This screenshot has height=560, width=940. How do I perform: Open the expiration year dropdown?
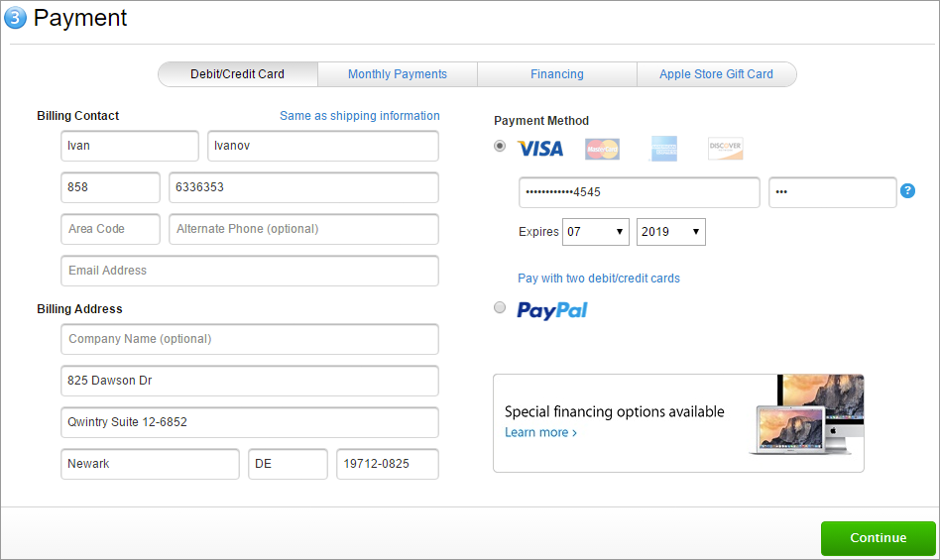pos(670,232)
